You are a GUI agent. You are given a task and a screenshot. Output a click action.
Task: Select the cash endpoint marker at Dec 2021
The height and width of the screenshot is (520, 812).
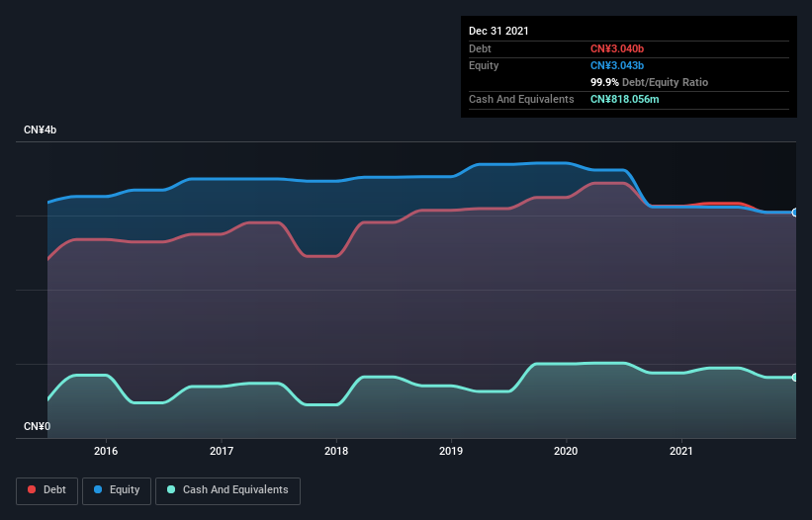coord(795,378)
